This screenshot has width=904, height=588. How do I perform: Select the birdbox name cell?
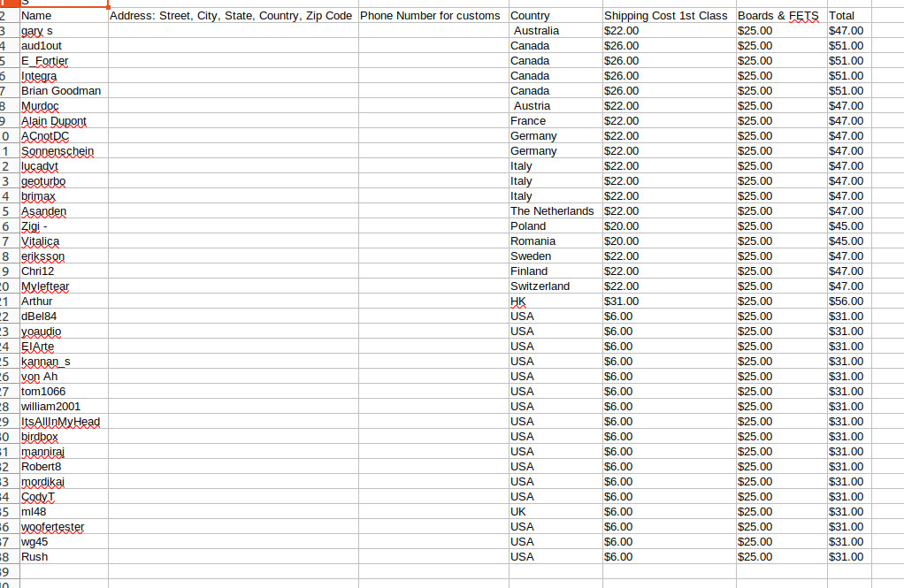point(64,437)
